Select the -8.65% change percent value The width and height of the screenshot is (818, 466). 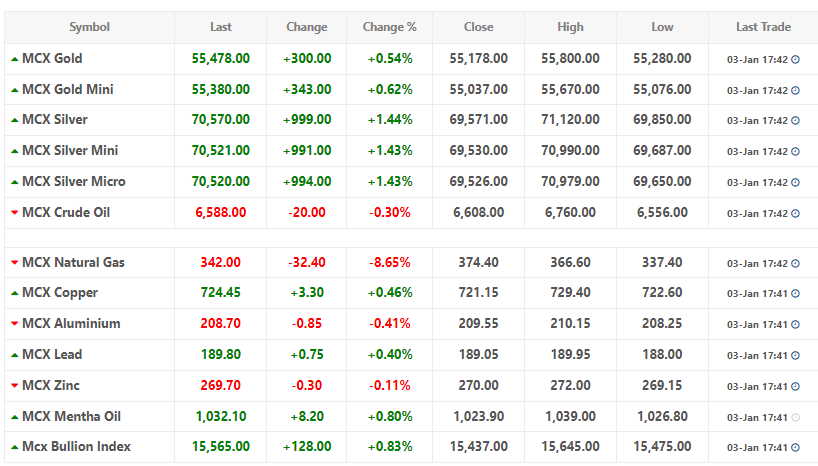(x=390, y=262)
